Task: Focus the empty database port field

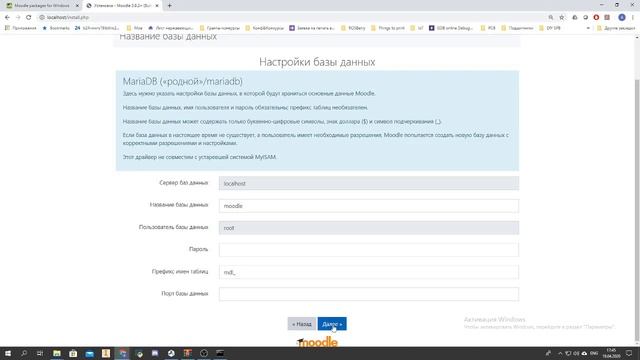Action: (369, 294)
